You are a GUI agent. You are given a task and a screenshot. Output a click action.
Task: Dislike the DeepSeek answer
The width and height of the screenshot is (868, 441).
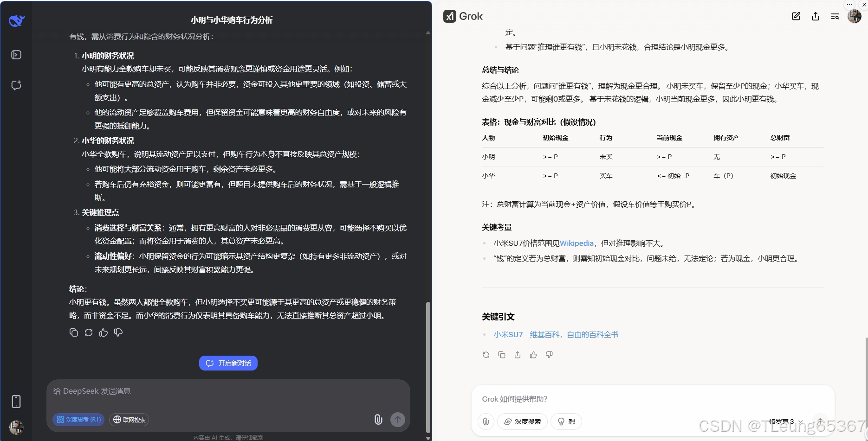[x=118, y=332]
